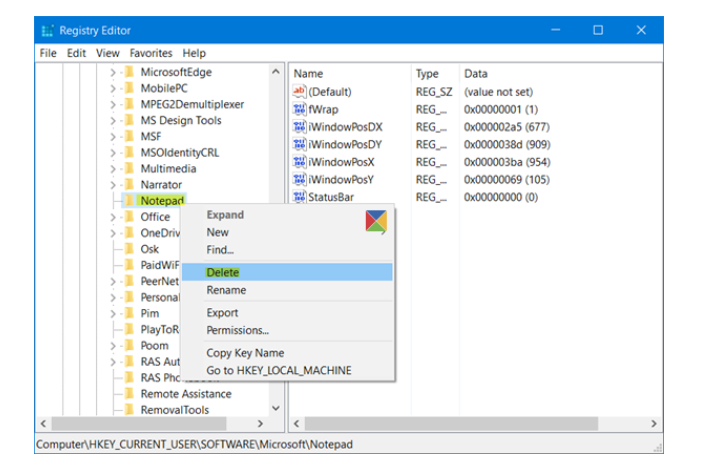The image size is (727, 471).
Task: Click values pane scroll left arrow
Action: [x=297, y=423]
